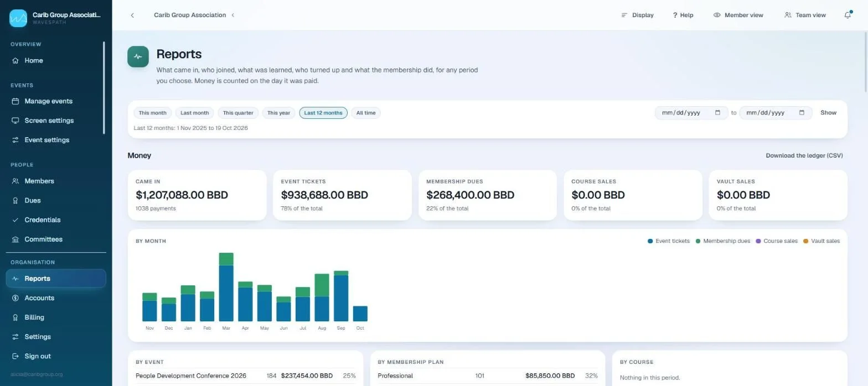
Task: Open the Display options
Action: pos(637,15)
